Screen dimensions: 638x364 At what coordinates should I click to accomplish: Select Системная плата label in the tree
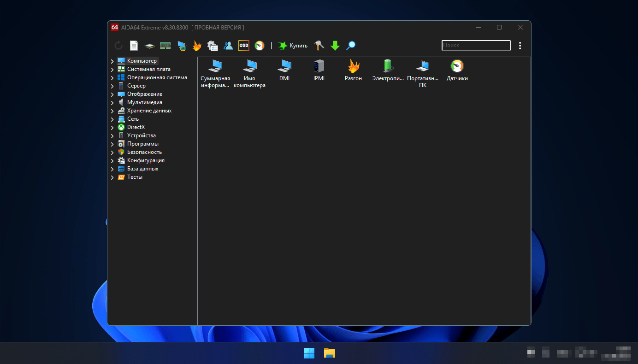click(x=149, y=69)
